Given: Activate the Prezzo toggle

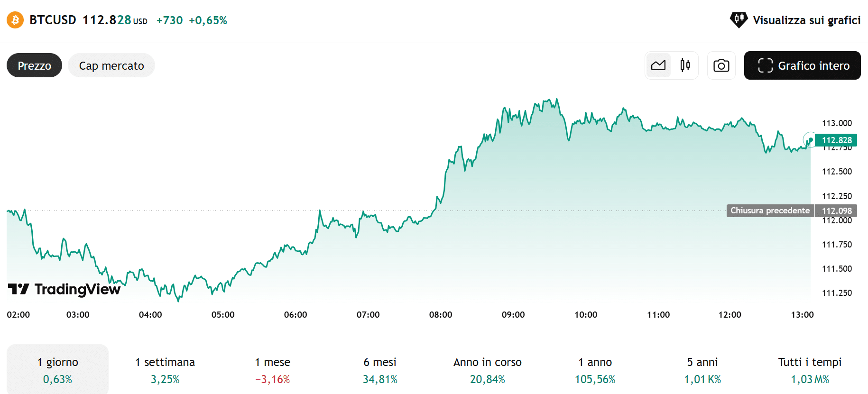Looking at the screenshot, I should tap(34, 65).
